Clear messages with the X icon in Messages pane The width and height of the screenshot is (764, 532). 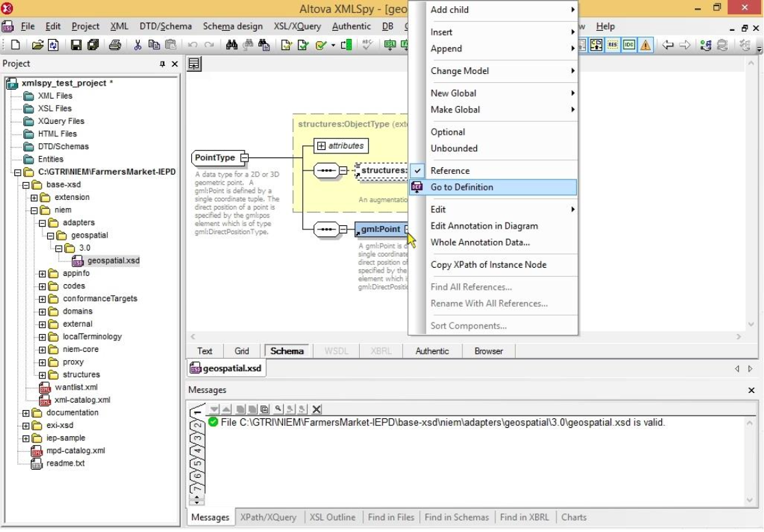click(316, 409)
